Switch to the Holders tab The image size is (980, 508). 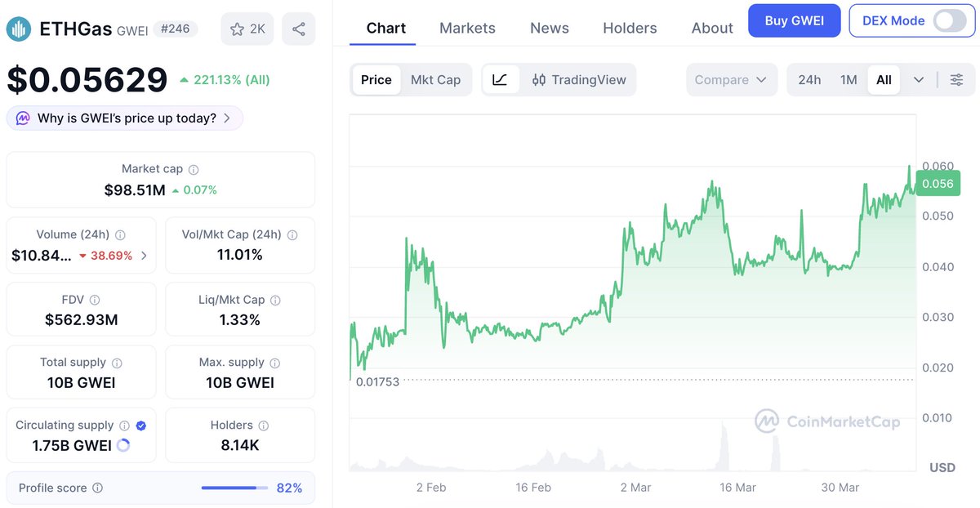pos(630,28)
